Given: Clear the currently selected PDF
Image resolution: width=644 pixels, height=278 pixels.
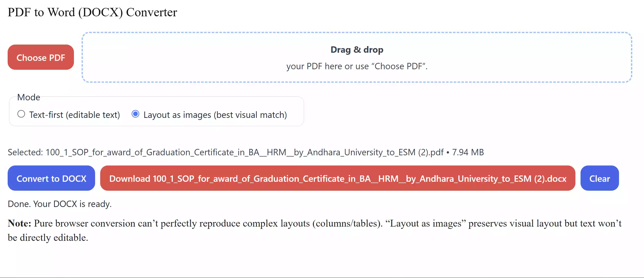Looking at the screenshot, I should click(599, 178).
